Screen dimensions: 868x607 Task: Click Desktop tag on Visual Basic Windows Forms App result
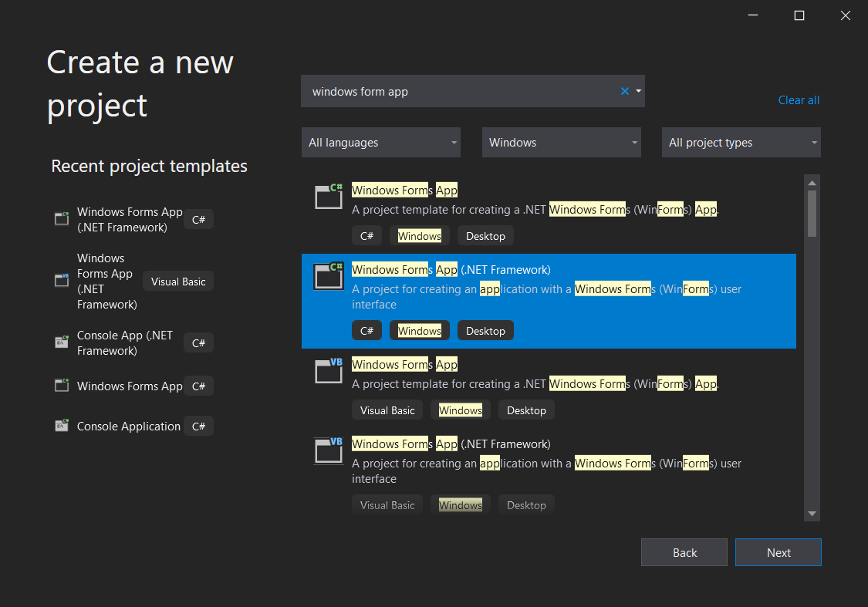(x=526, y=410)
